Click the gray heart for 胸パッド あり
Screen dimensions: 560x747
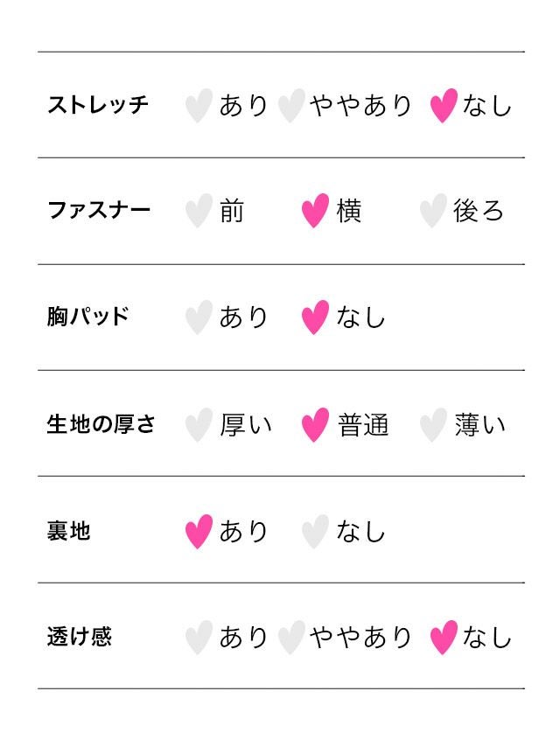click(199, 318)
